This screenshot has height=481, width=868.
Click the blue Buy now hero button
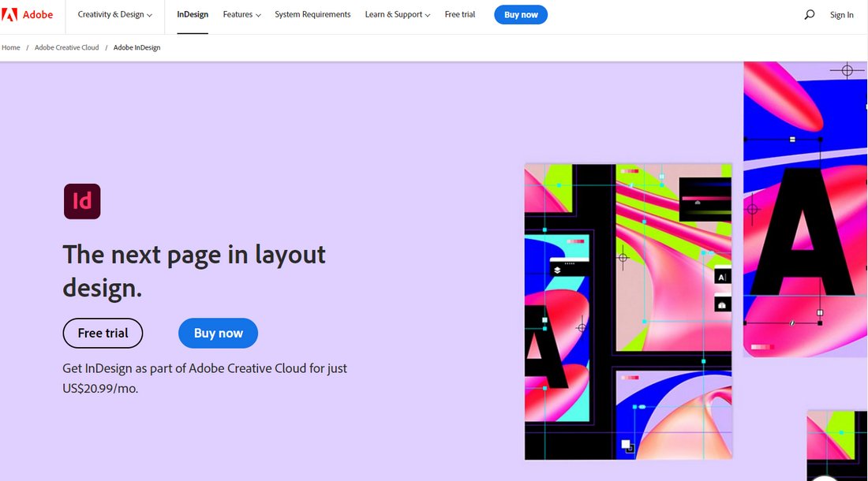pos(218,333)
